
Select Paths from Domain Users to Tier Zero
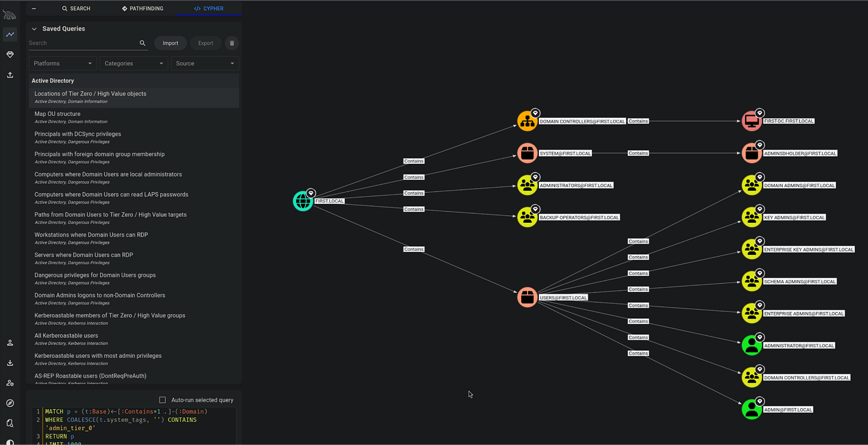coord(134,218)
